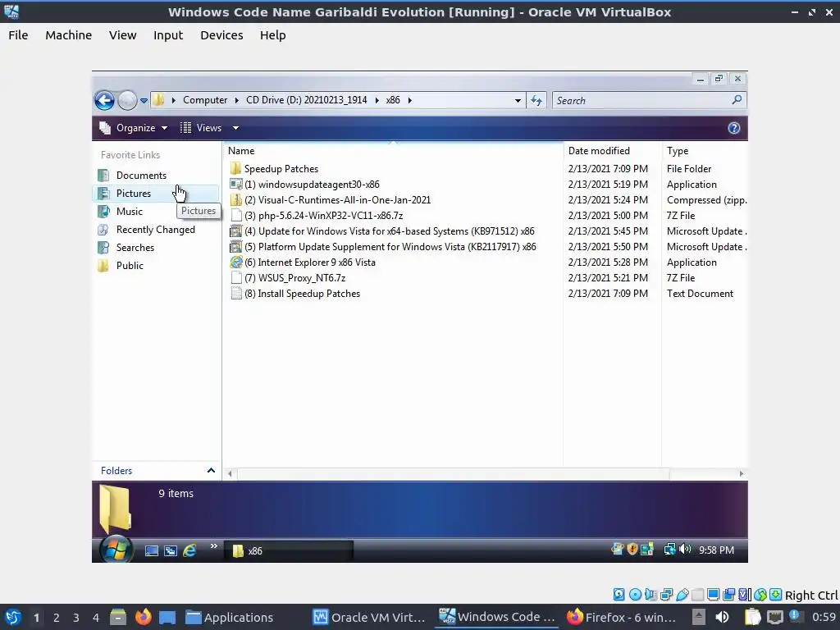Open the Vista Start orb

(116, 549)
